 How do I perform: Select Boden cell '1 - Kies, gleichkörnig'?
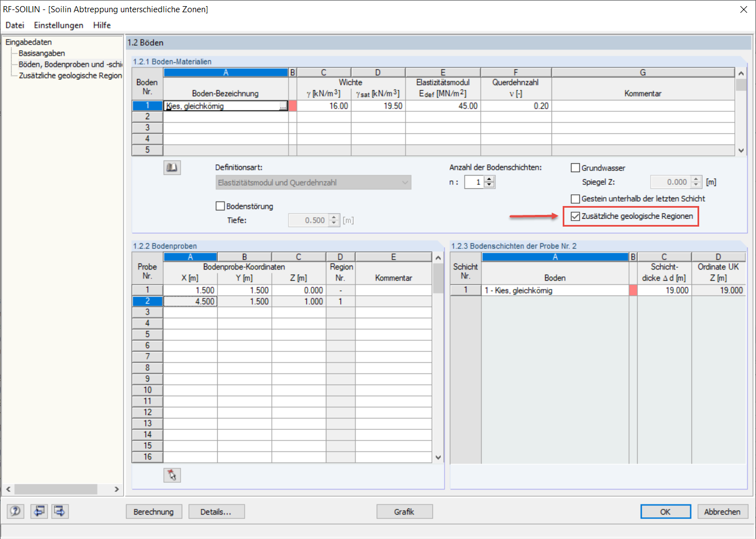[555, 290]
